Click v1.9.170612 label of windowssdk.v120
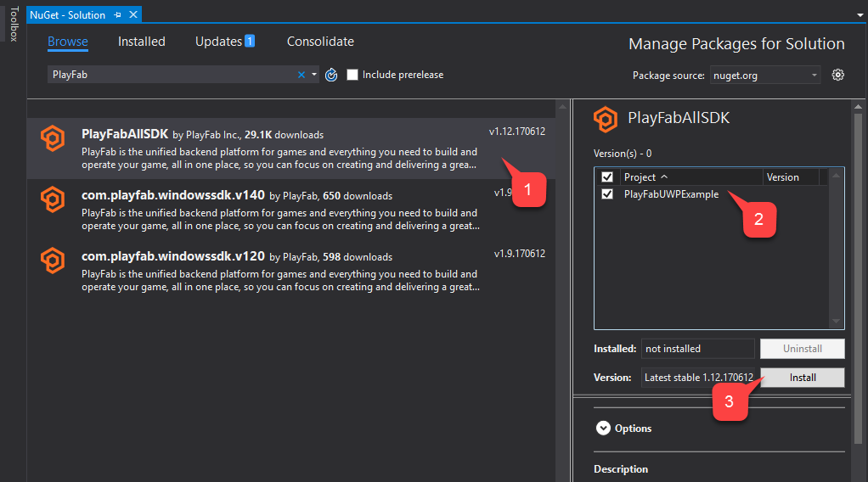 [519, 254]
